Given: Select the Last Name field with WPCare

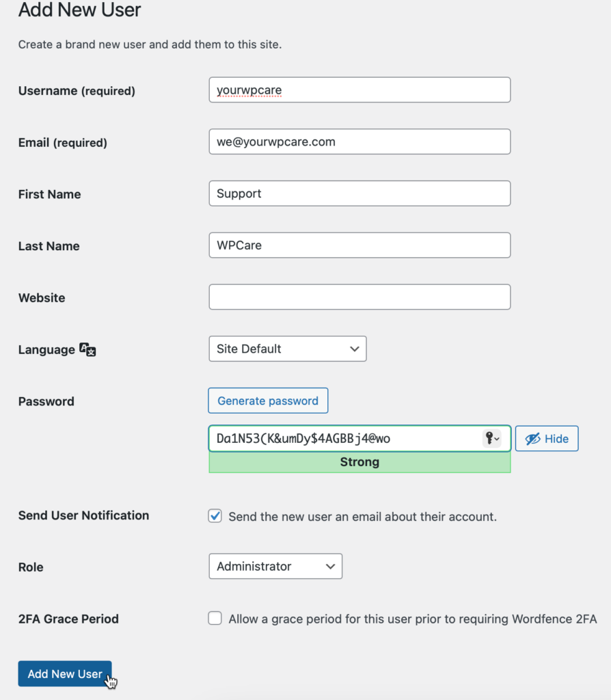Looking at the screenshot, I should [359, 245].
